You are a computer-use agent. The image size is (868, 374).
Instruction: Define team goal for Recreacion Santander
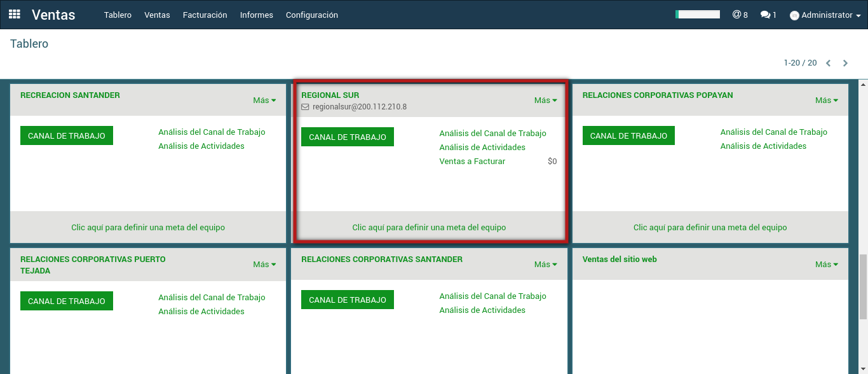tap(148, 227)
